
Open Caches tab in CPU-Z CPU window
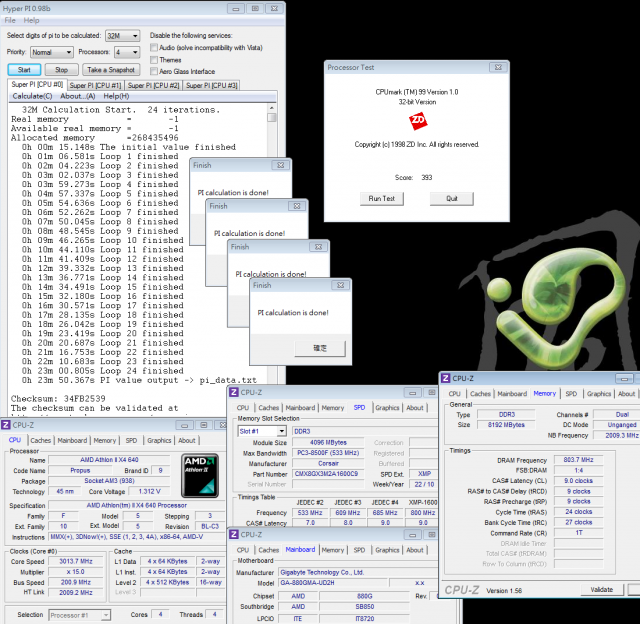41,440
